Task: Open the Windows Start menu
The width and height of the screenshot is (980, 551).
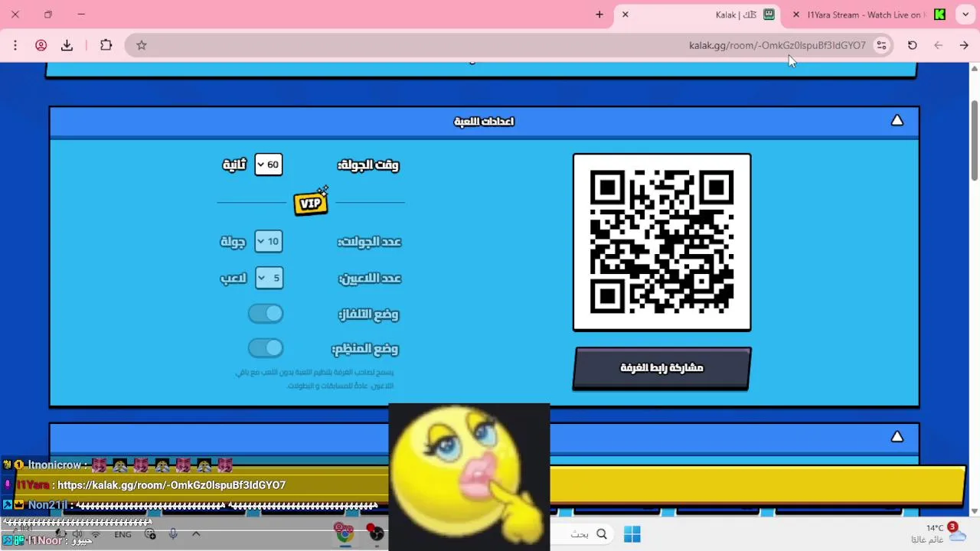Action: tap(632, 534)
